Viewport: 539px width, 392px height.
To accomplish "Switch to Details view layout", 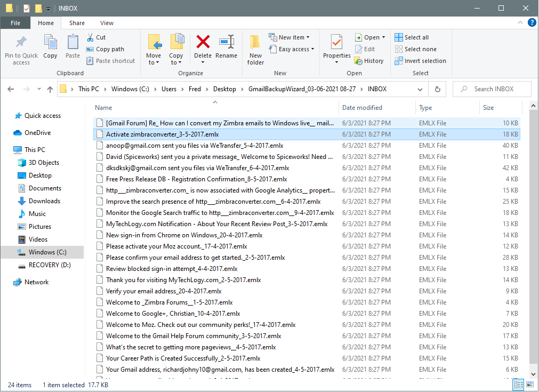I will 518,385.
